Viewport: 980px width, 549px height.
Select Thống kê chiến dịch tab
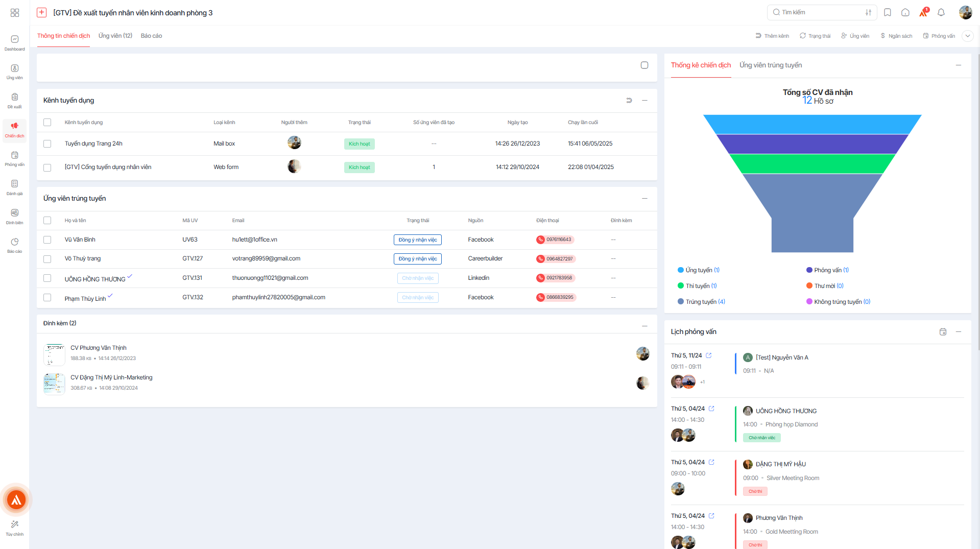(701, 65)
